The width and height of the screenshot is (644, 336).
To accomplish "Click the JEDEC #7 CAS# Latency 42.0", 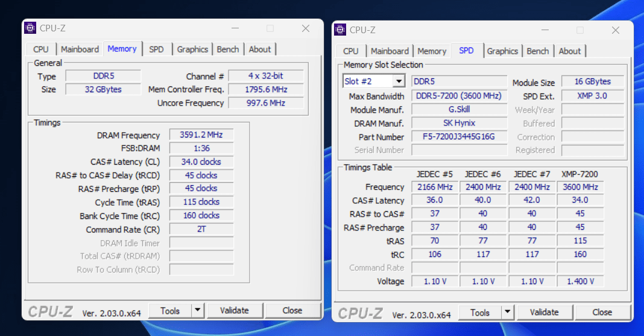I will [532, 200].
